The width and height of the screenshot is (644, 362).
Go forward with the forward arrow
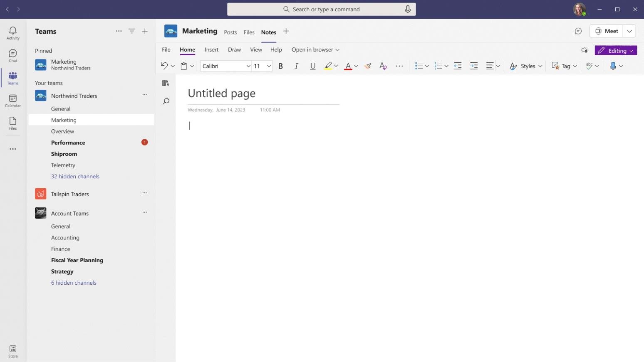click(18, 9)
